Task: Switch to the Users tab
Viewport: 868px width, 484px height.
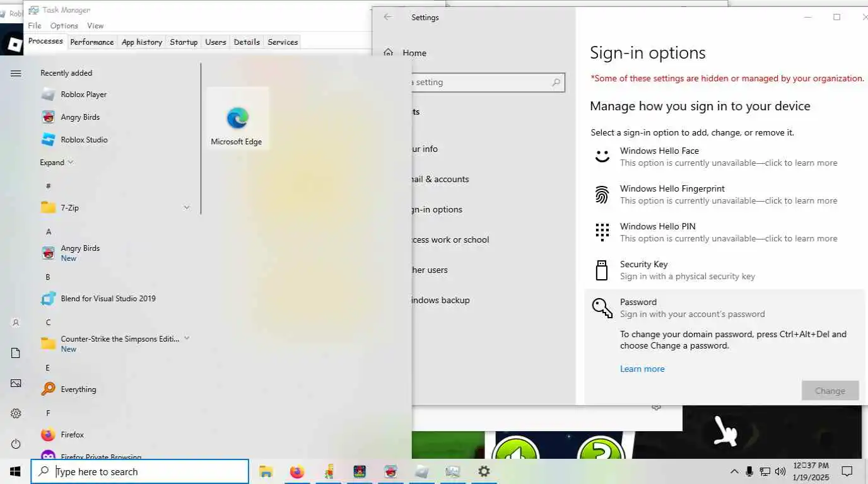Action: point(216,42)
